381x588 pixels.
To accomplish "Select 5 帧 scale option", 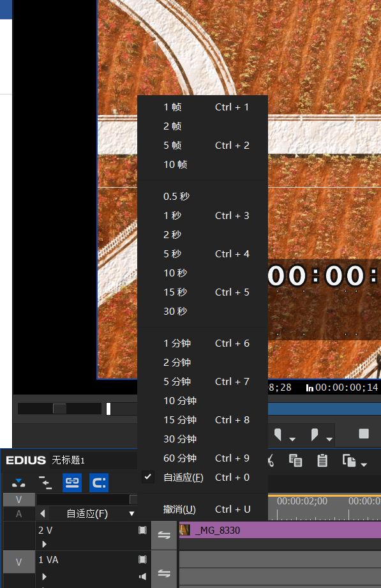I will (x=202, y=146).
